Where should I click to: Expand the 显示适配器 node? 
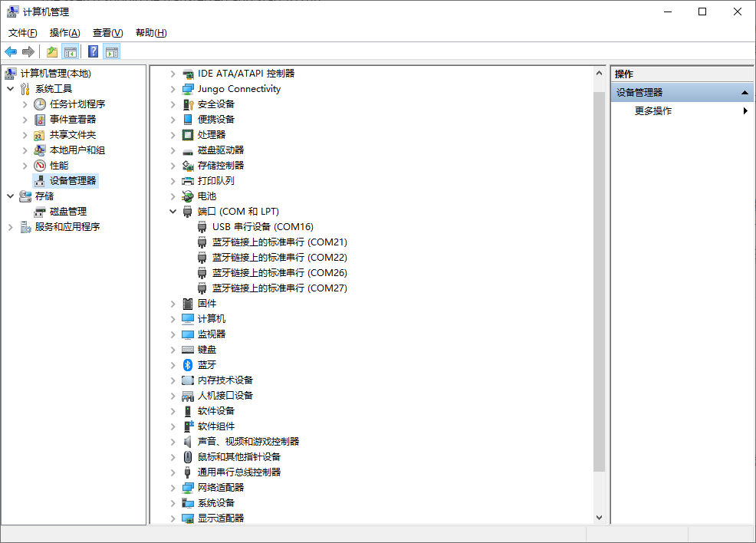pos(173,518)
